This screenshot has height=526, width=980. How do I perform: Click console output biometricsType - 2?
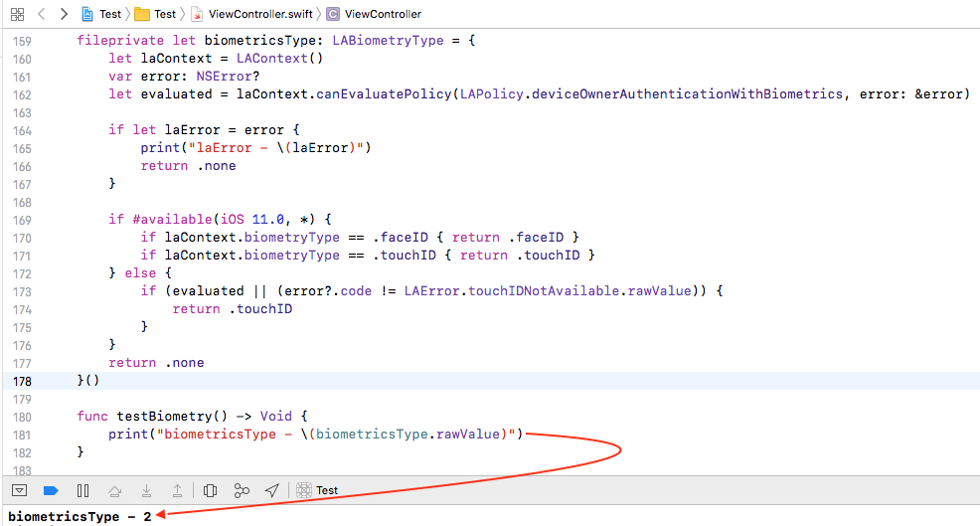80,517
